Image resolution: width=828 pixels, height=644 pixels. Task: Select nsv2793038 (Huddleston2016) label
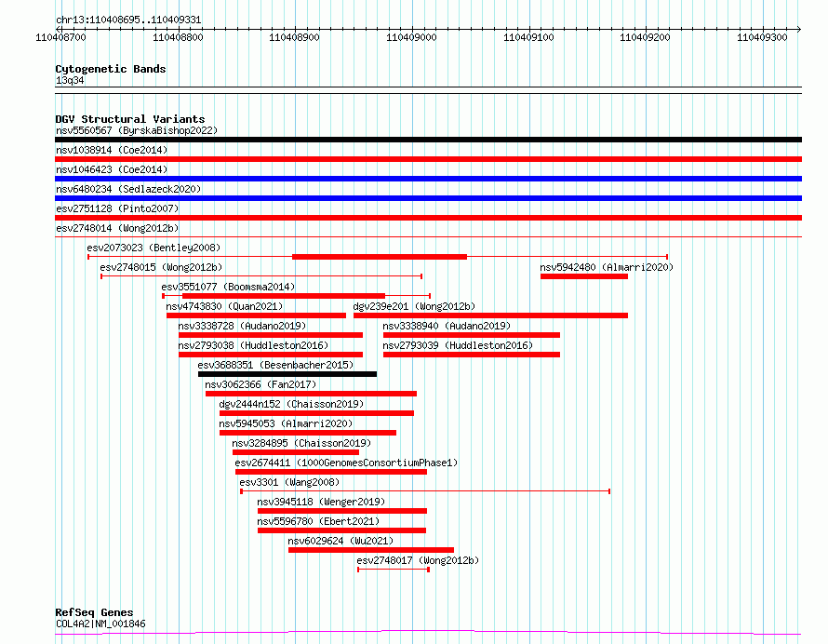[253, 345]
